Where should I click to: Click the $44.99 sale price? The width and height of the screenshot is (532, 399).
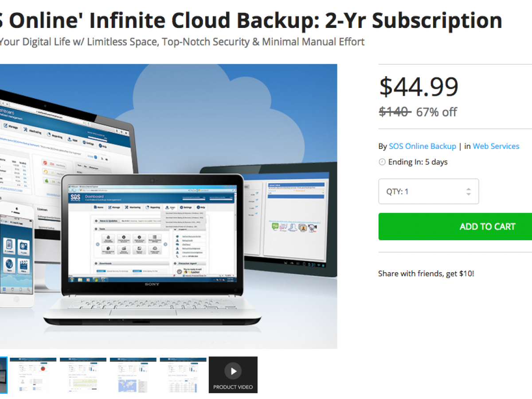coord(419,87)
